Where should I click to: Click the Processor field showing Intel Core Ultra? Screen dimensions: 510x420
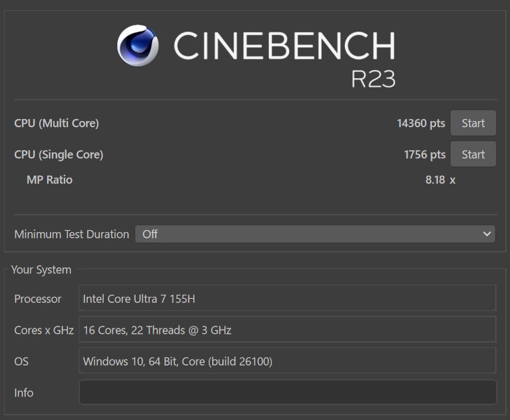288,298
